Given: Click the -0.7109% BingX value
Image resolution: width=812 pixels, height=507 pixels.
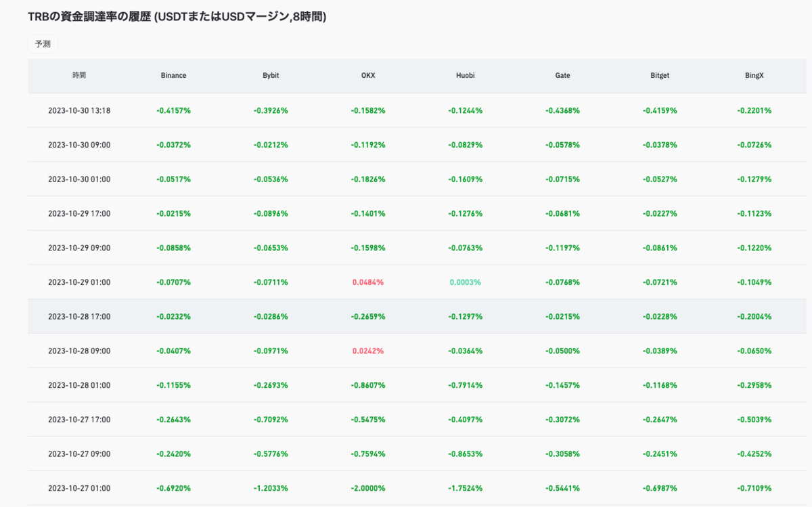Looking at the screenshot, I should (754, 488).
